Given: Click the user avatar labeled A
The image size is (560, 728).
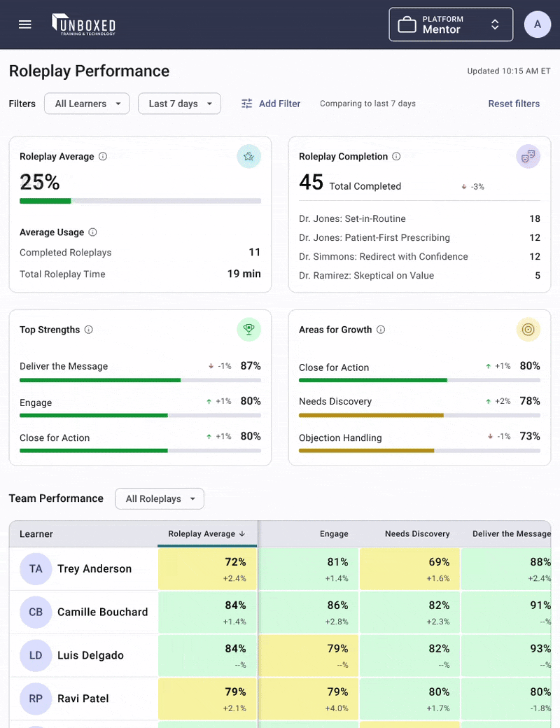Looking at the screenshot, I should [x=538, y=24].
